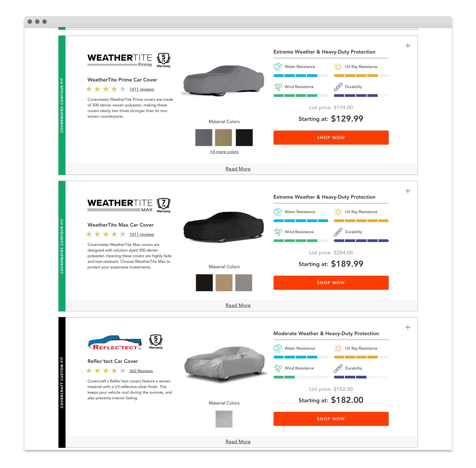Click Wind Resistance icon on Reflec'tect card

[x=278, y=368]
